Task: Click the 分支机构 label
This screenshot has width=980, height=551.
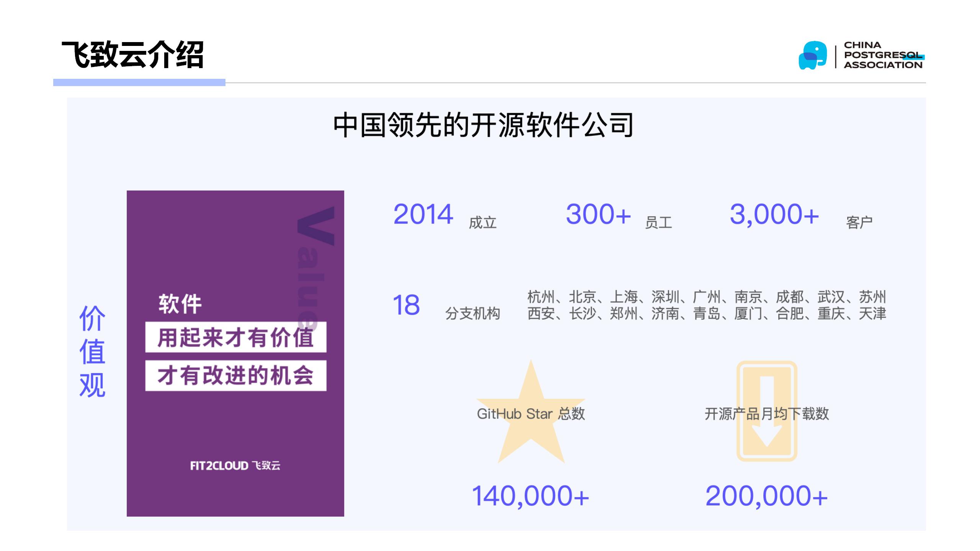Action: pyautogui.click(x=472, y=314)
